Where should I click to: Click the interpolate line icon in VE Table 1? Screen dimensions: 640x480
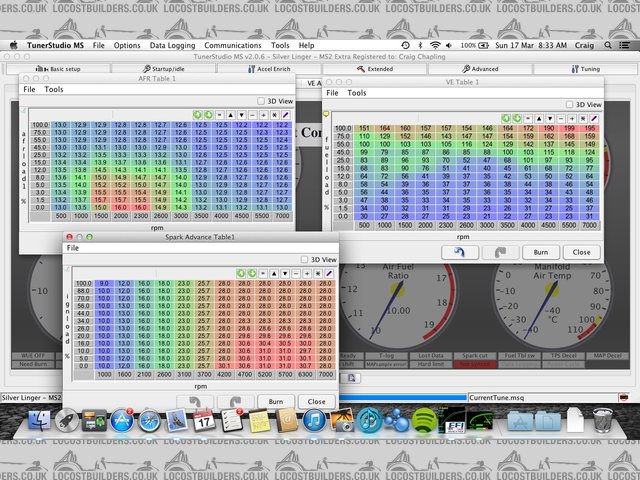click(x=594, y=118)
